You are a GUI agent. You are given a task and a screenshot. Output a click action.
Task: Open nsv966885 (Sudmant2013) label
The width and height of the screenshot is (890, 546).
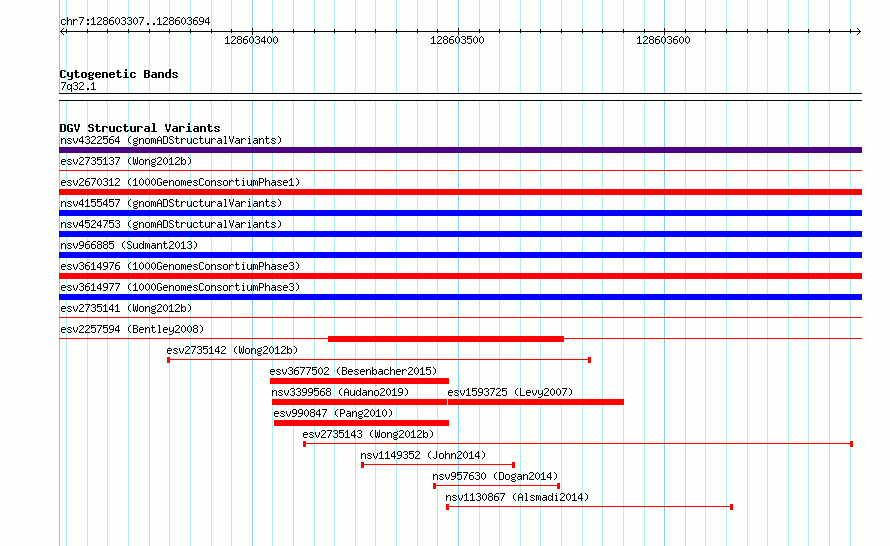(129, 245)
